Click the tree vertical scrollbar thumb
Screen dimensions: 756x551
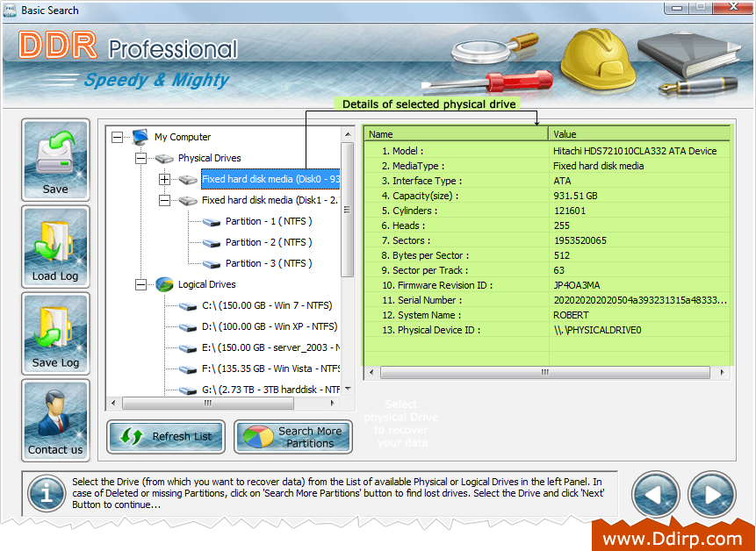click(x=347, y=210)
